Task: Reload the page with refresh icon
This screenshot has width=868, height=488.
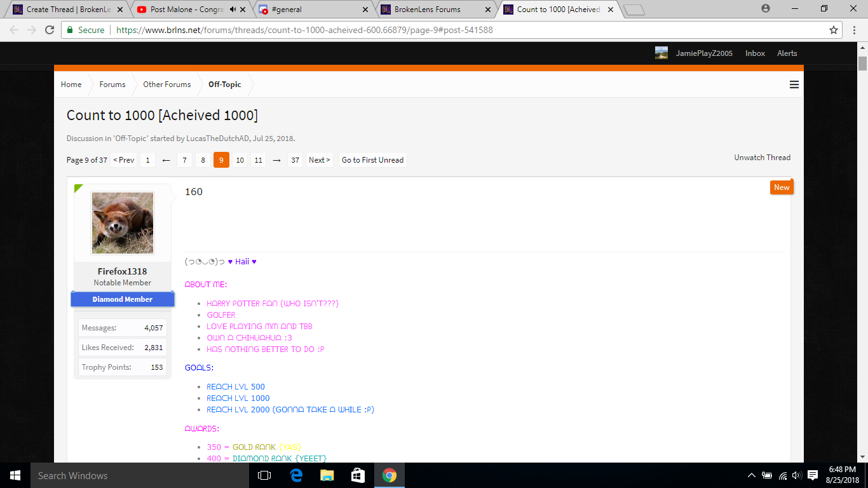Action: pyautogui.click(x=50, y=30)
